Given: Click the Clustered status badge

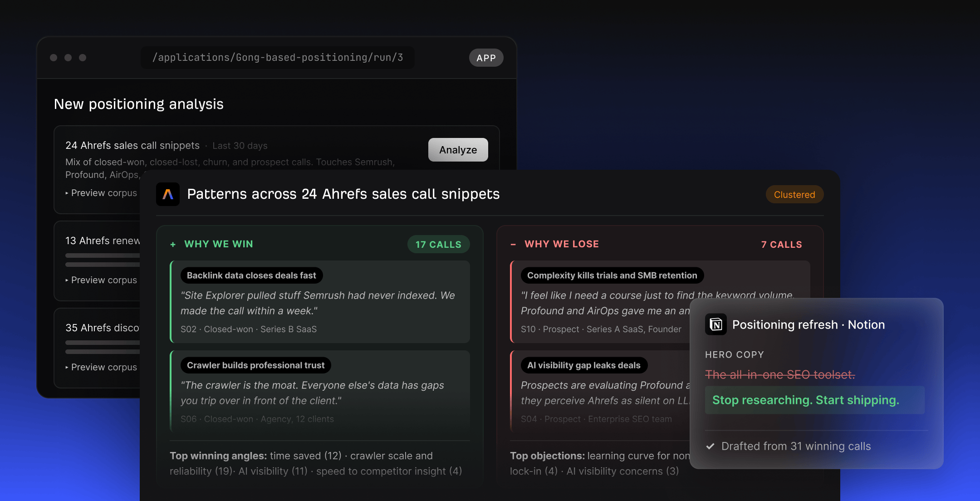Looking at the screenshot, I should coord(794,194).
